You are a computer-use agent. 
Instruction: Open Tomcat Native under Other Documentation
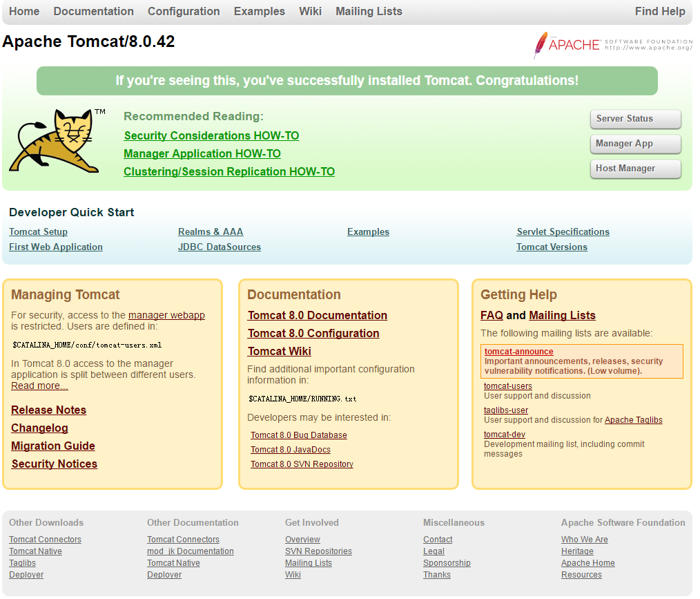coord(173,563)
